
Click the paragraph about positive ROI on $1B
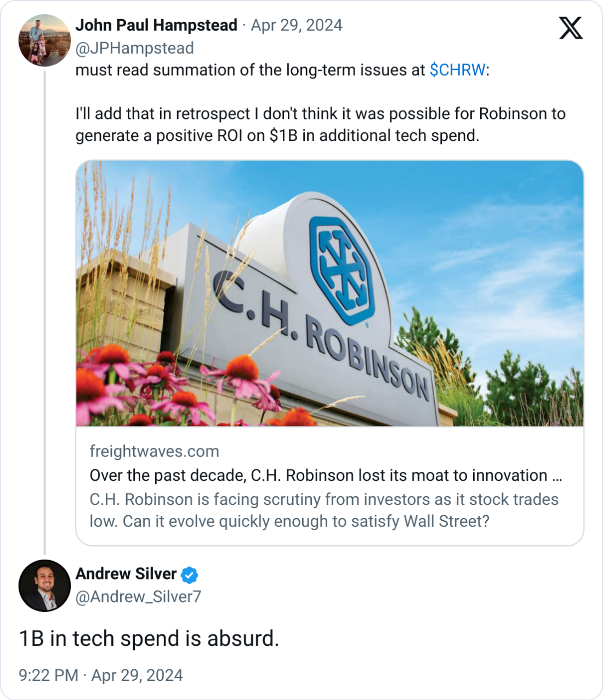320,124
